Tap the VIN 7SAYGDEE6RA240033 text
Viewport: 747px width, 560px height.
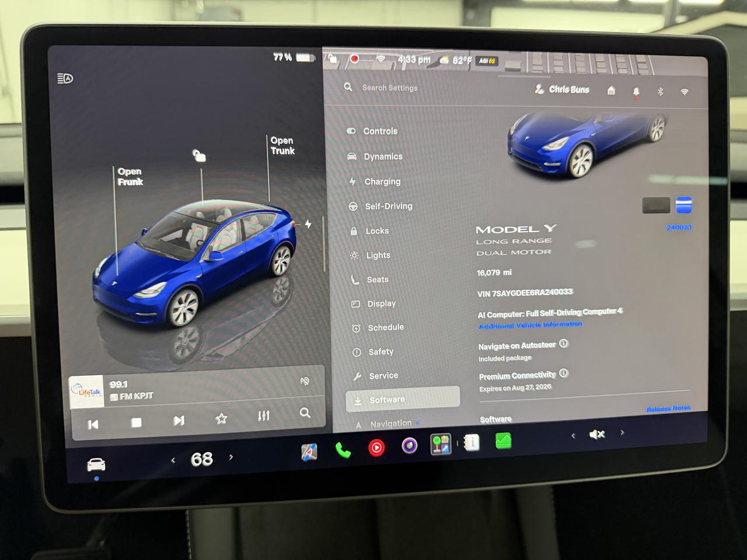point(525,293)
